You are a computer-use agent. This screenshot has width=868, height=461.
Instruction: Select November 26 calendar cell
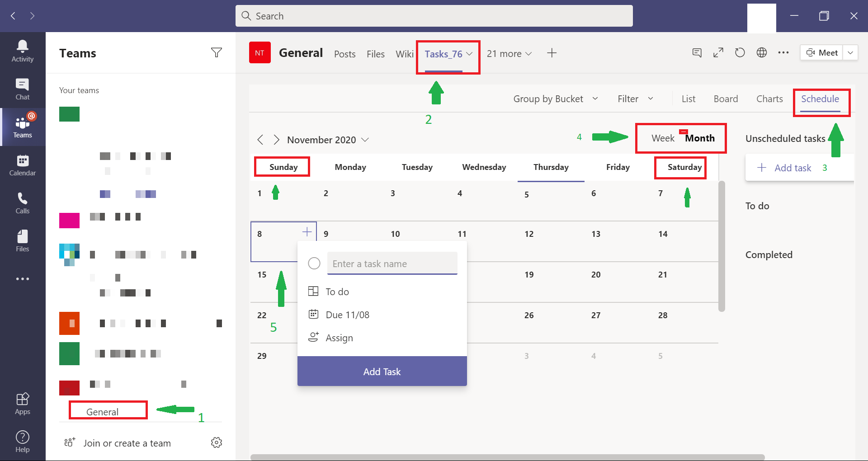click(551, 323)
